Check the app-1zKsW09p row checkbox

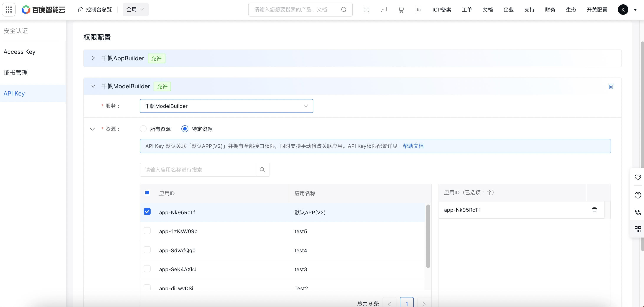tap(147, 230)
